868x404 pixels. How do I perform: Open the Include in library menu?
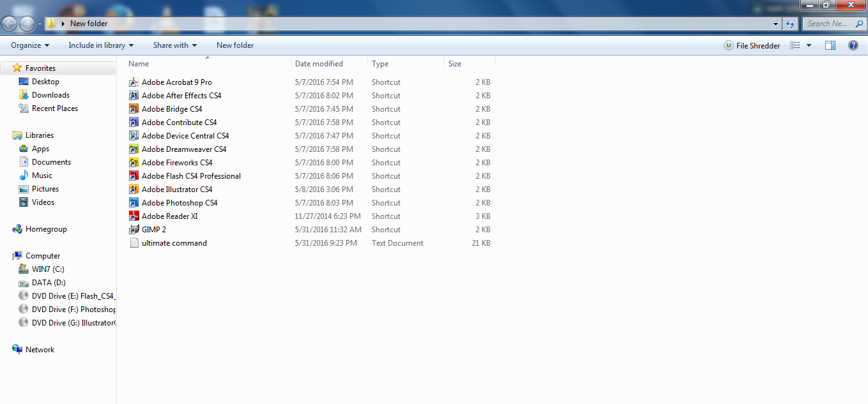[x=101, y=45]
